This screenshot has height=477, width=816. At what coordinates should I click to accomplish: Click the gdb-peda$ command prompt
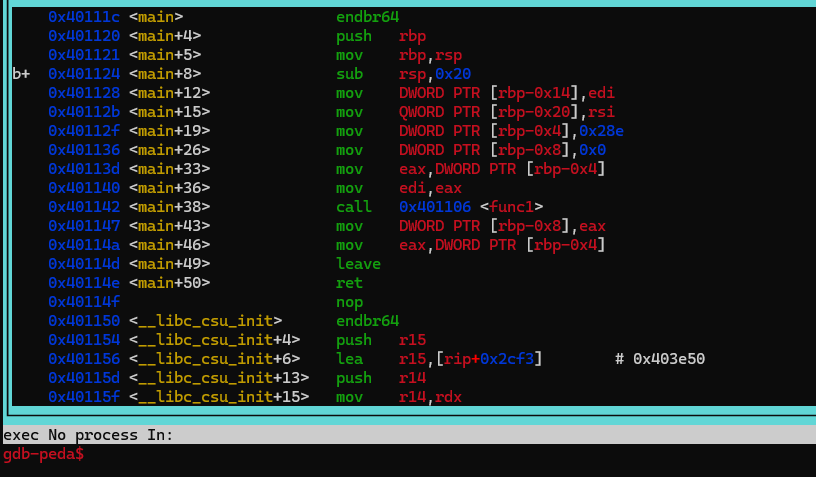click(44, 454)
